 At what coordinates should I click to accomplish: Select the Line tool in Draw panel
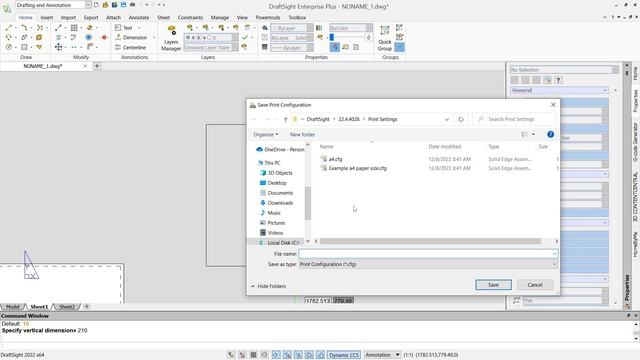(x=9, y=28)
